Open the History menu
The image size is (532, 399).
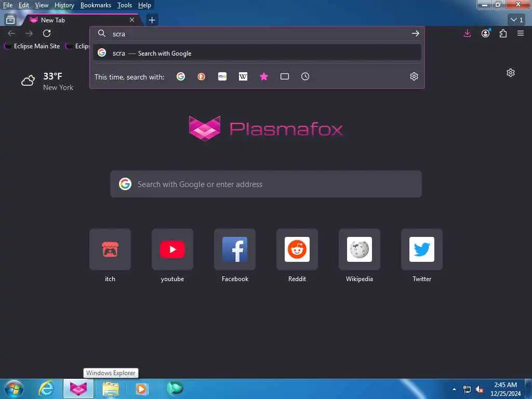coord(64,5)
